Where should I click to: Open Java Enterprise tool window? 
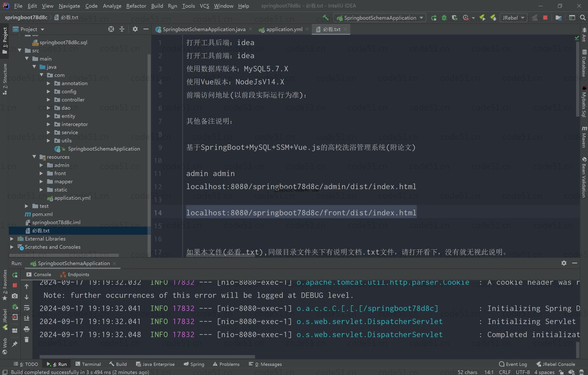click(x=155, y=364)
